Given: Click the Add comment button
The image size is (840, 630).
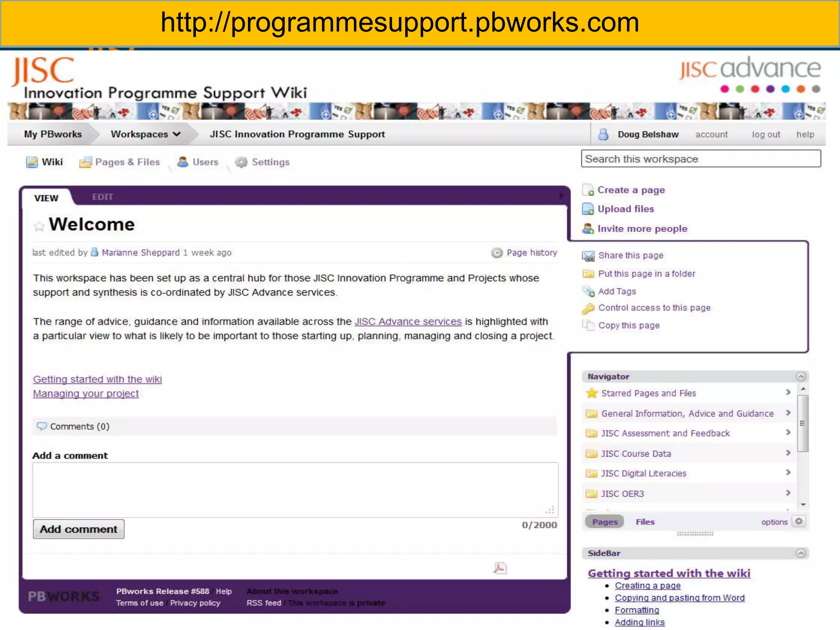Looking at the screenshot, I should [78, 529].
